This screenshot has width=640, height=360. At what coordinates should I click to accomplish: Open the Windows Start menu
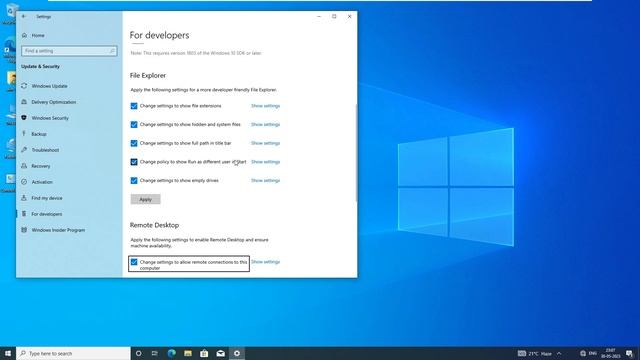pyautogui.click(x=8, y=353)
